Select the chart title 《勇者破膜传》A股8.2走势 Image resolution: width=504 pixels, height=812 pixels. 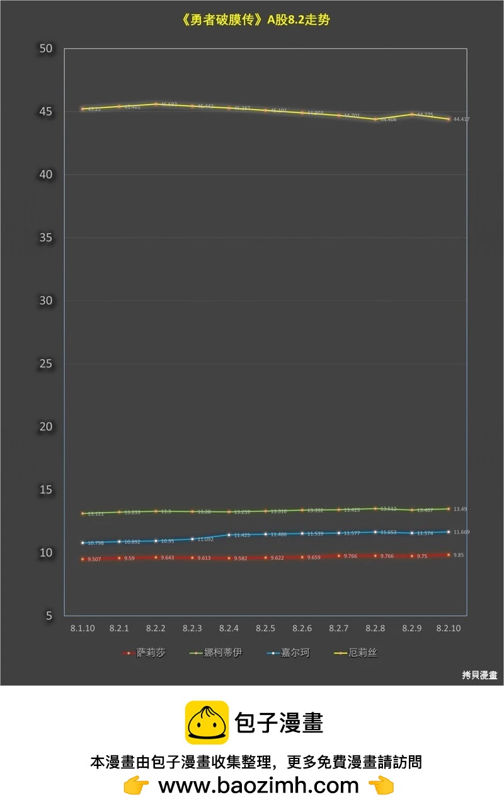coord(255,20)
